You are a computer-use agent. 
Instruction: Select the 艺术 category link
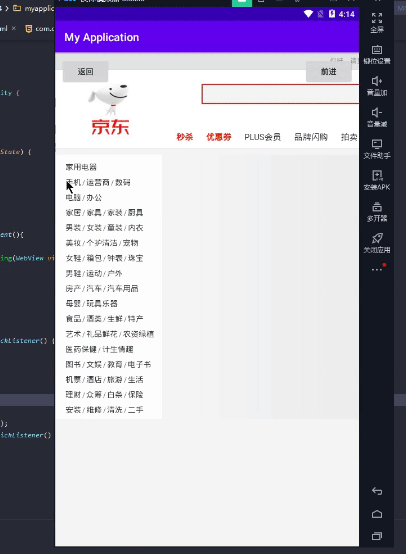click(x=73, y=334)
